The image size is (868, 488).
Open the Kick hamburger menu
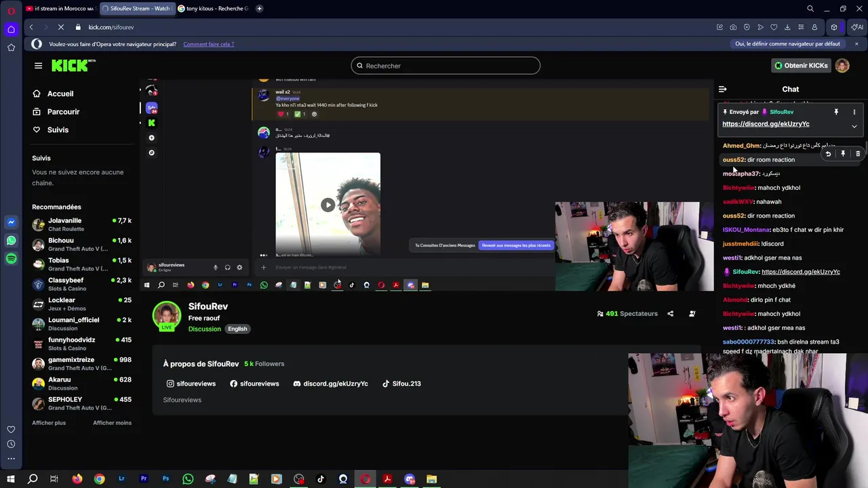pyautogui.click(x=38, y=66)
